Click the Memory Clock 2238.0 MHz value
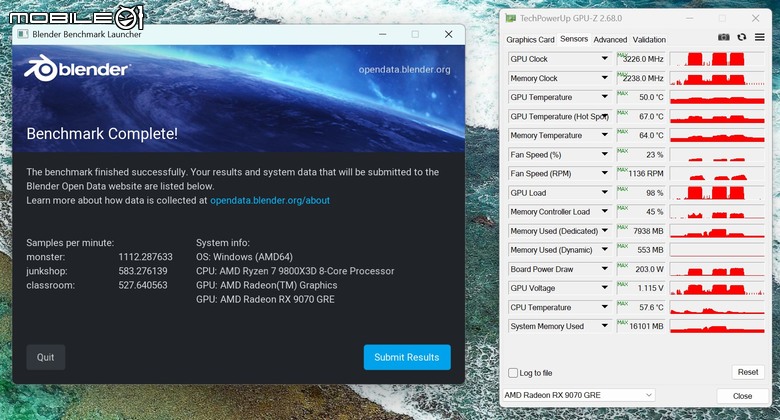Image resolution: width=780 pixels, height=420 pixels. [x=643, y=78]
